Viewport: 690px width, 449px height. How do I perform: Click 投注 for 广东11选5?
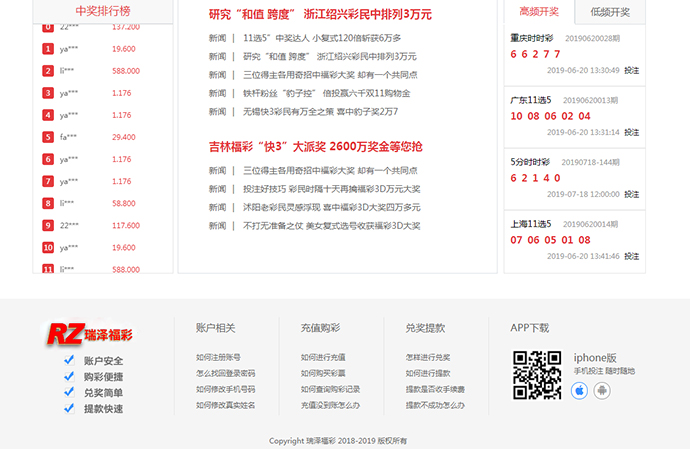pyautogui.click(x=631, y=132)
